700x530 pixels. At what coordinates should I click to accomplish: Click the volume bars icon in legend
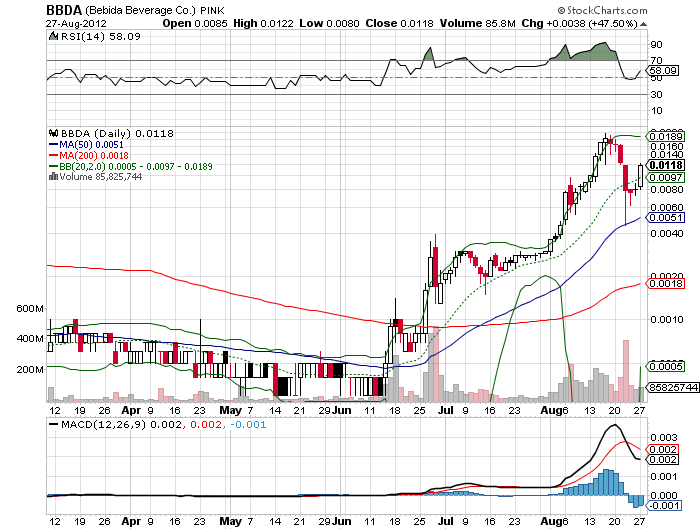pos(54,177)
